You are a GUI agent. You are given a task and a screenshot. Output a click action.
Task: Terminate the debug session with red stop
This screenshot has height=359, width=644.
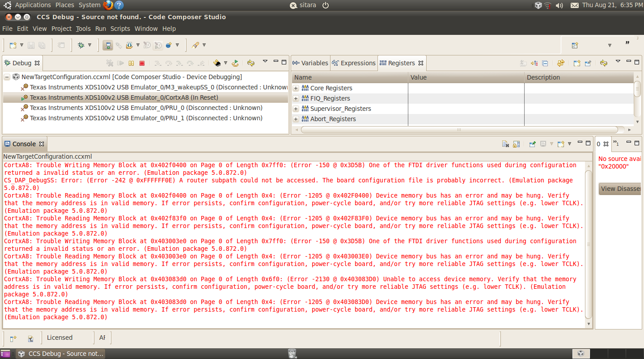[x=142, y=63]
